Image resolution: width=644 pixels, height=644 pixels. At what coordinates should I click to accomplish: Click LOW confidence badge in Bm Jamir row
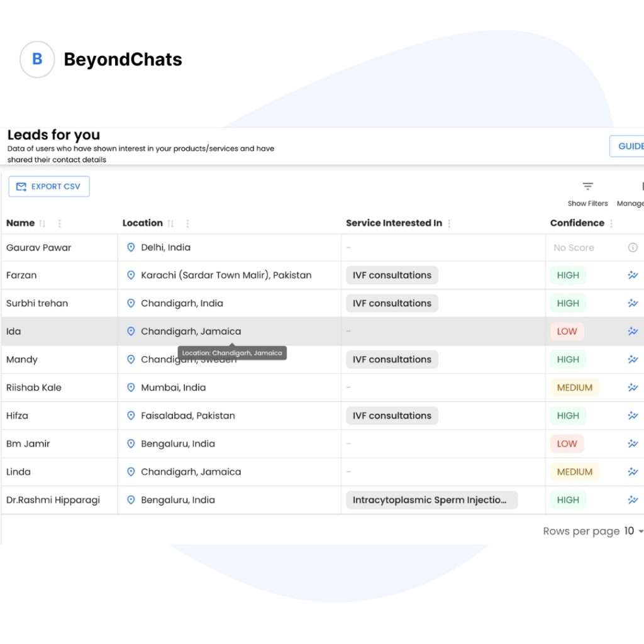click(x=567, y=443)
